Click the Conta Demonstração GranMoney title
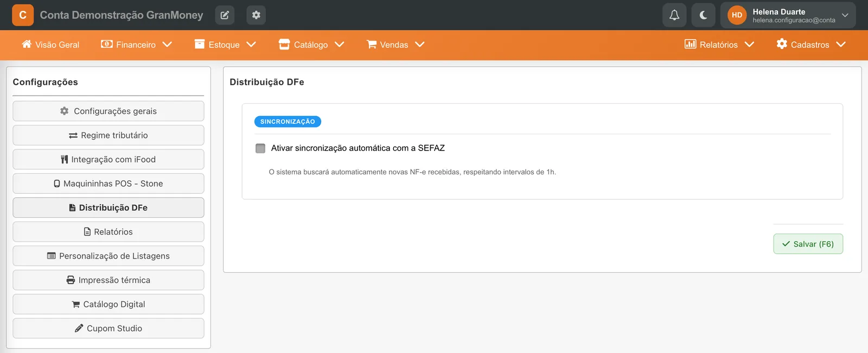 (122, 15)
